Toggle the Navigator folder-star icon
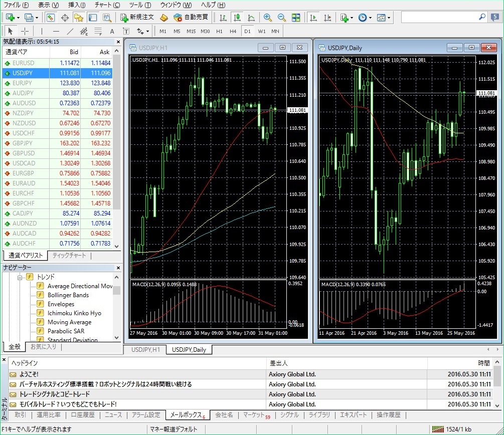Viewport: 504px width, 435px height. click(x=78, y=18)
